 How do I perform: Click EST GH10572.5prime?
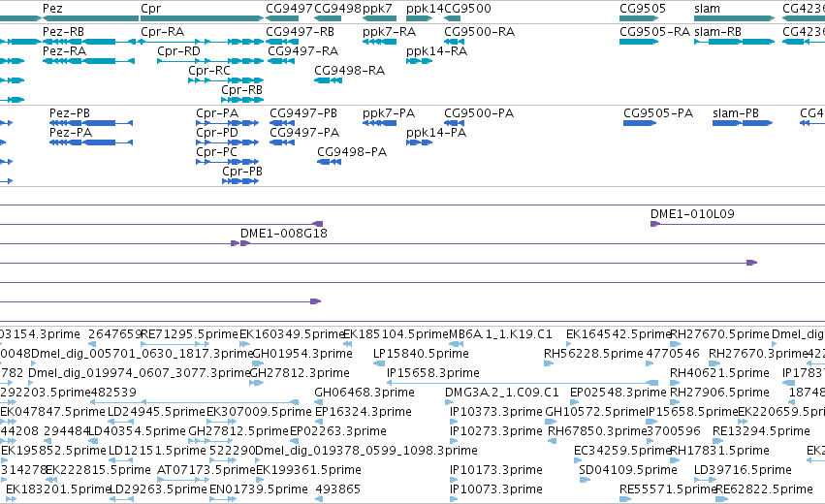tap(595, 411)
